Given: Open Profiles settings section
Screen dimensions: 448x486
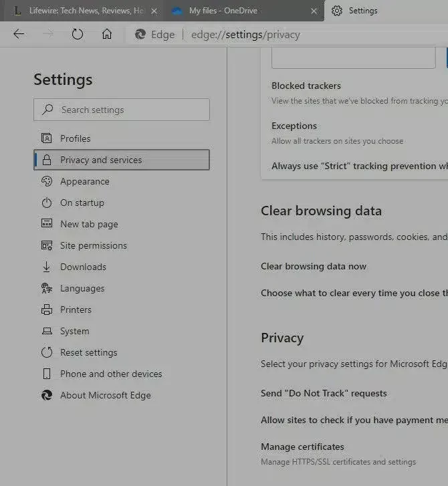Looking at the screenshot, I should [122, 138].
